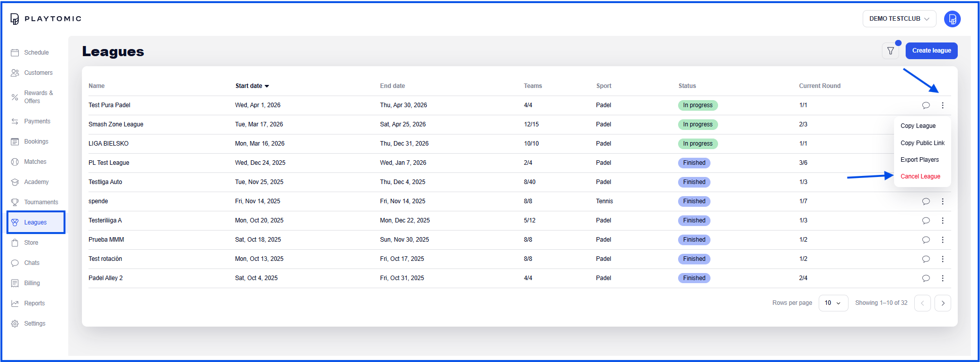Open chat for spende league row
This screenshot has width=980, height=362.
(x=925, y=201)
